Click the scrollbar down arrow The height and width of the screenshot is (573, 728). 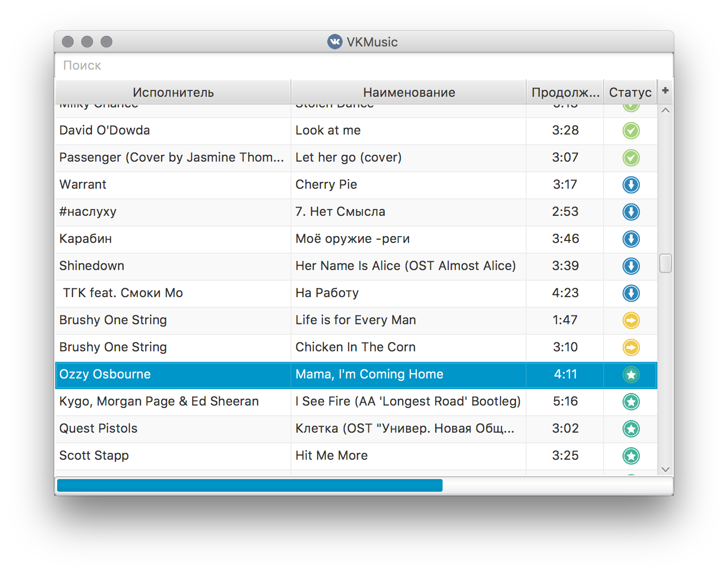(x=666, y=469)
